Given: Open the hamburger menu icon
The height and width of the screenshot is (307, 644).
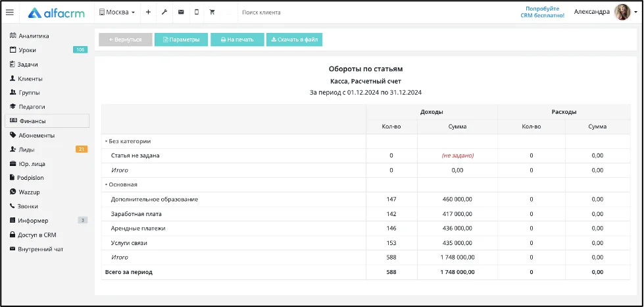Looking at the screenshot, I should pyautogui.click(x=10, y=13).
